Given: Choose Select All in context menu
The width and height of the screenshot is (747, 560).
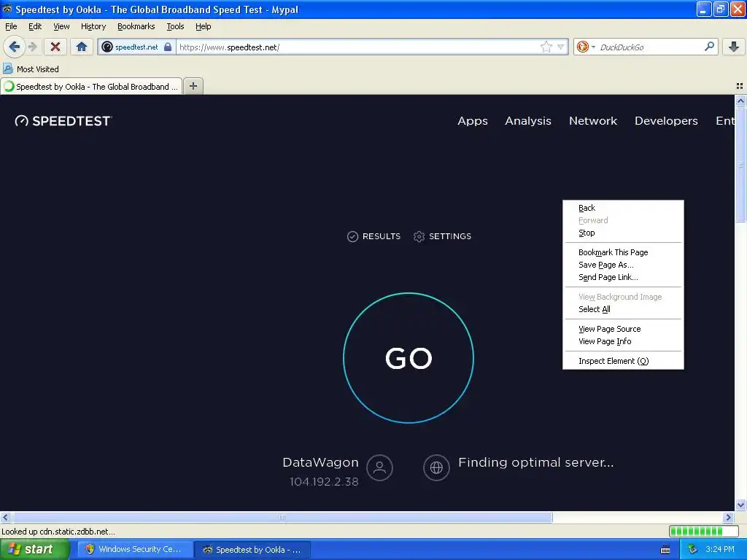Looking at the screenshot, I should 623,309.
